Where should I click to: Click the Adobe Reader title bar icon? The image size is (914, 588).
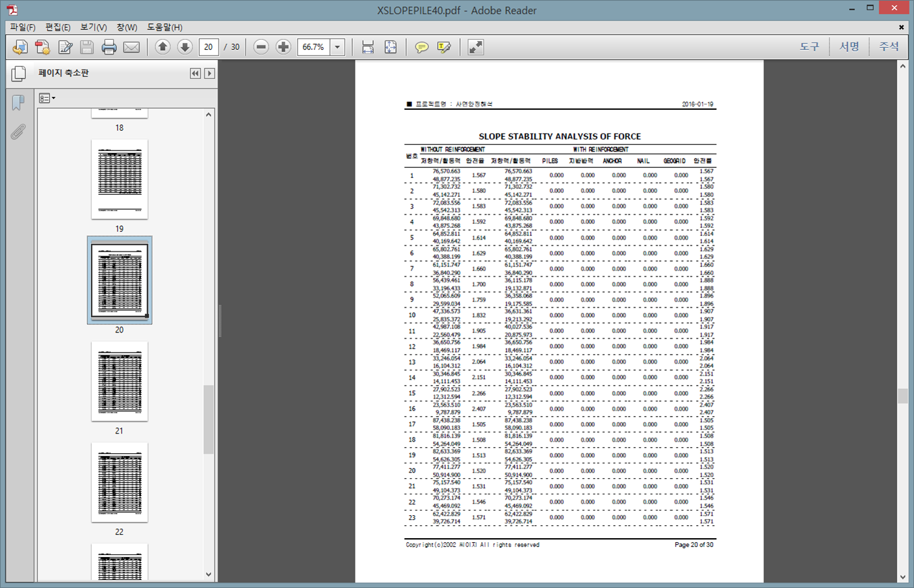pyautogui.click(x=12, y=9)
